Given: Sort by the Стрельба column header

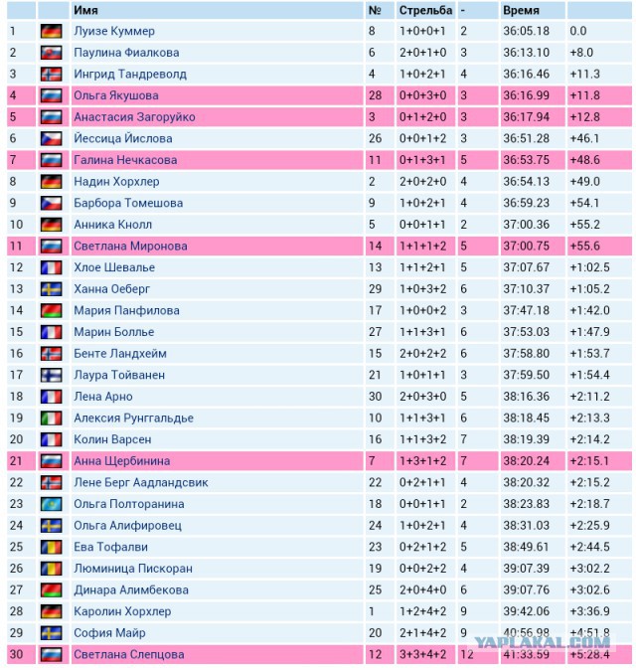Looking at the screenshot, I should 425,10.
